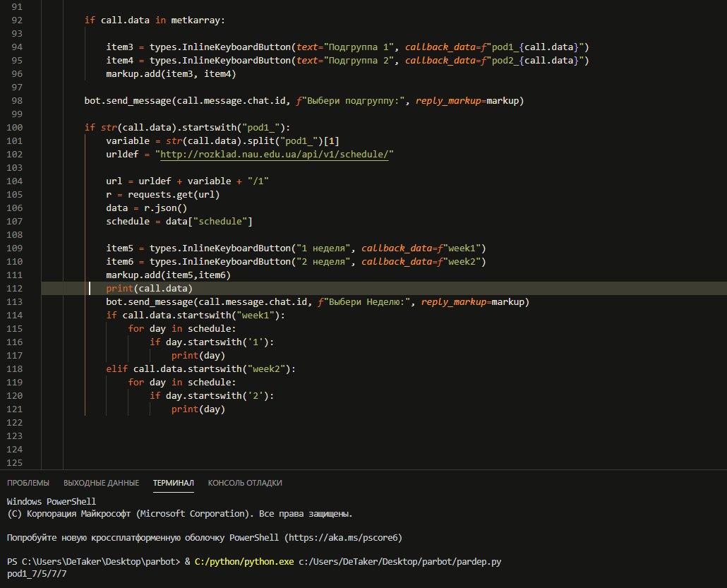
Task: Click the elif call.data.startswith("week2") line
Action: [200, 369]
